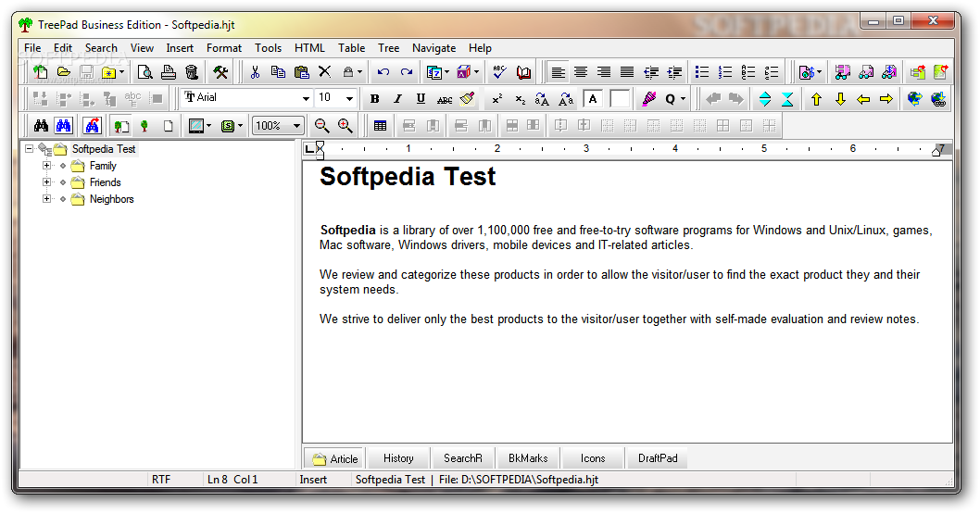This screenshot has height=513, width=980.
Task: Zoom out with the minus magnifier
Action: (x=321, y=126)
